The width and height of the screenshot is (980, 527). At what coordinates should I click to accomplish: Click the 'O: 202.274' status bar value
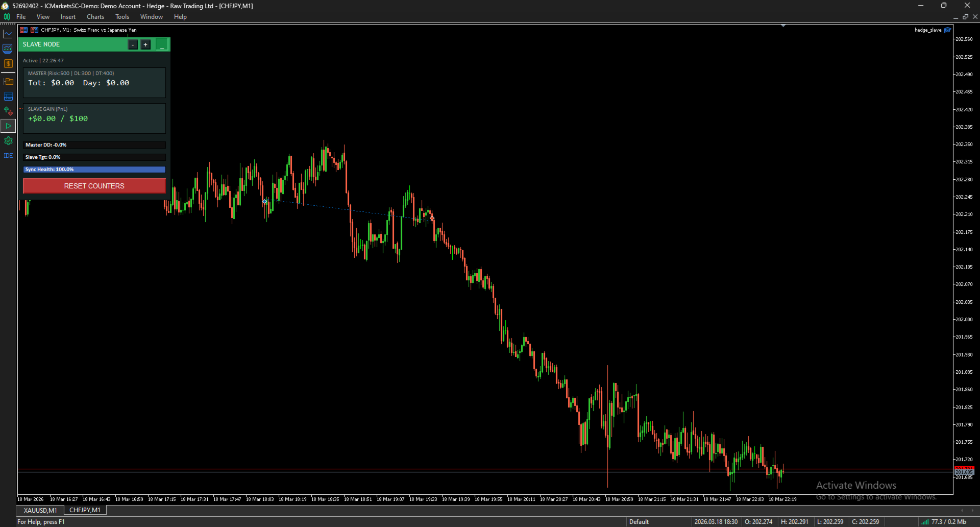pos(758,522)
